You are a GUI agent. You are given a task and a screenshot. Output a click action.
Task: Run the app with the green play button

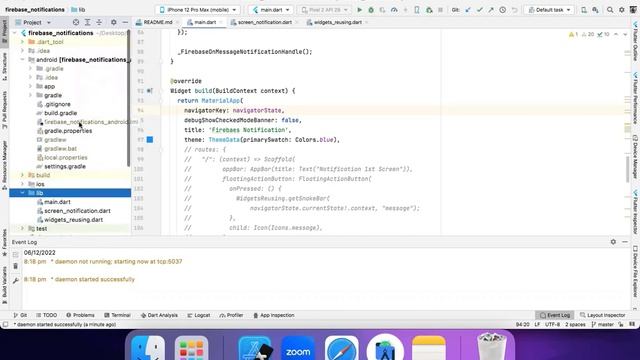(x=360, y=10)
